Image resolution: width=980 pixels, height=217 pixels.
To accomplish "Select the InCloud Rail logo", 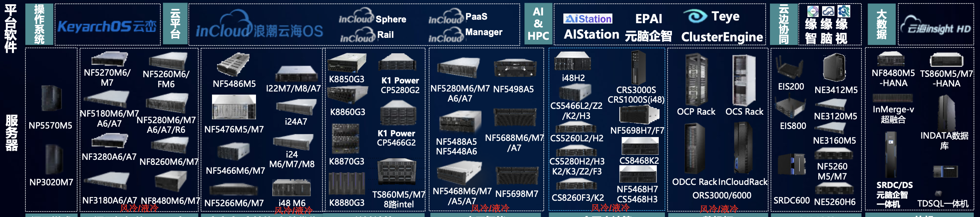I will tap(366, 35).
